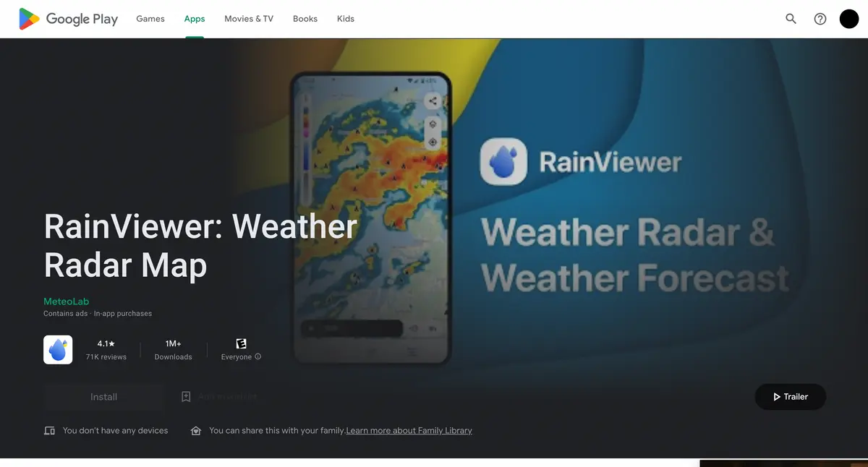Click the Everyone content rating badge

(241, 344)
